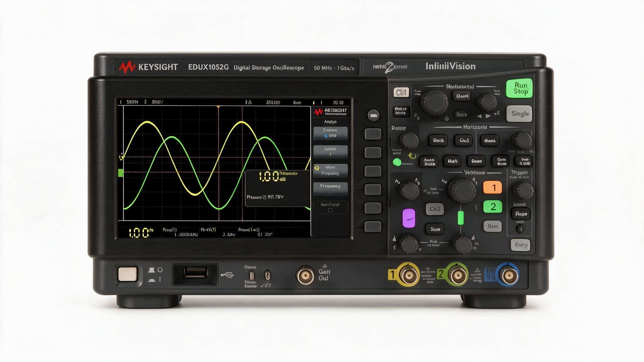Click the gray Entry key
The image size is (644, 362).
coord(520,245)
